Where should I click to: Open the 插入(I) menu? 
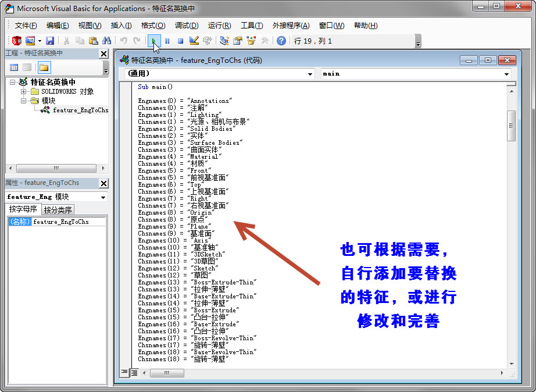(121, 26)
